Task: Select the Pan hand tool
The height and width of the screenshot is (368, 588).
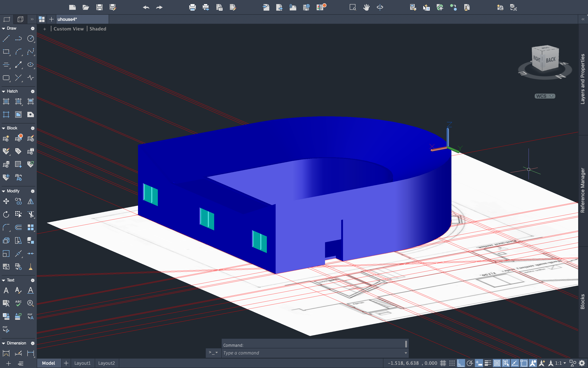Action: (x=366, y=8)
